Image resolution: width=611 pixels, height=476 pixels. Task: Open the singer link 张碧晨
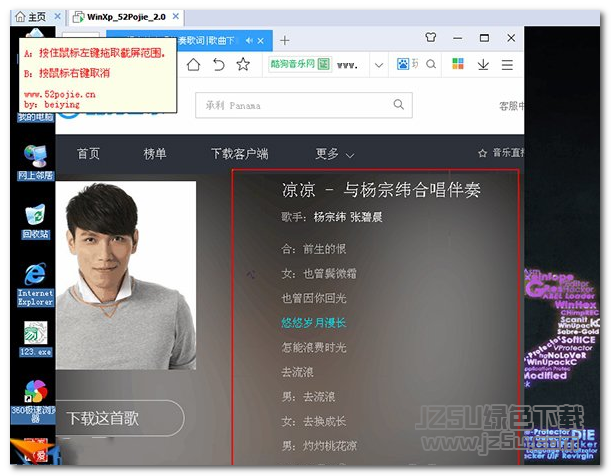click(366, 217)
